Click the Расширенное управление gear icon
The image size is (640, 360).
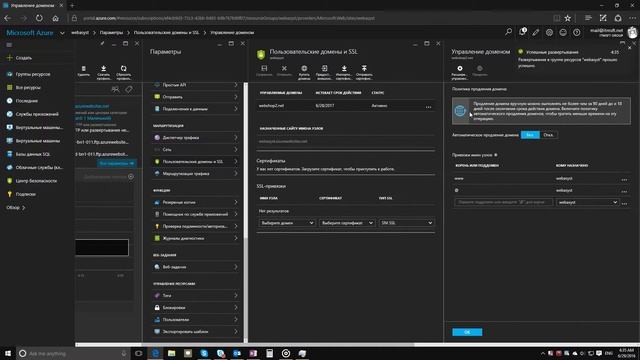pos(460,69)
